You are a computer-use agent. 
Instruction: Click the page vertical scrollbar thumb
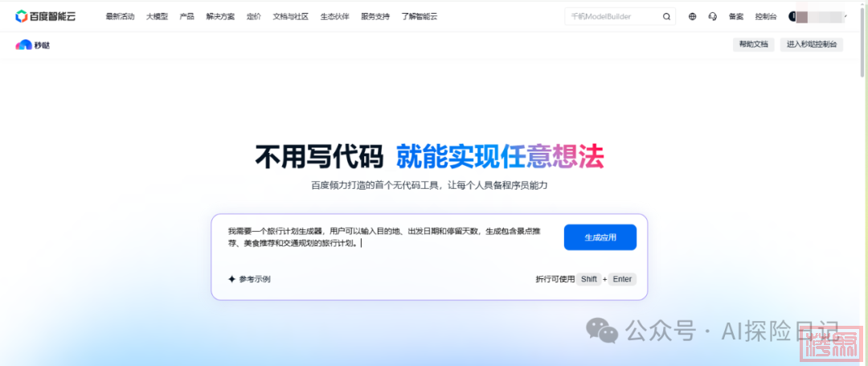(x=863, y=42)
